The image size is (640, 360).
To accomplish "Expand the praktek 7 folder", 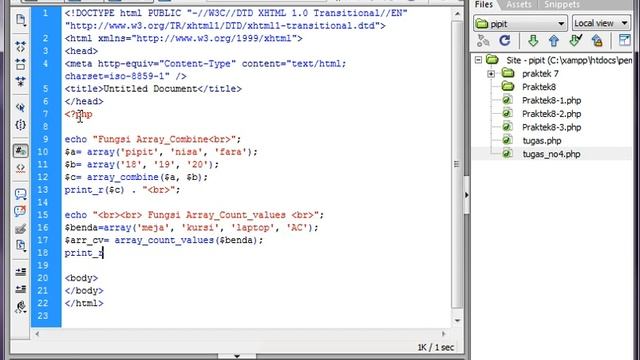I will (491, 74).
